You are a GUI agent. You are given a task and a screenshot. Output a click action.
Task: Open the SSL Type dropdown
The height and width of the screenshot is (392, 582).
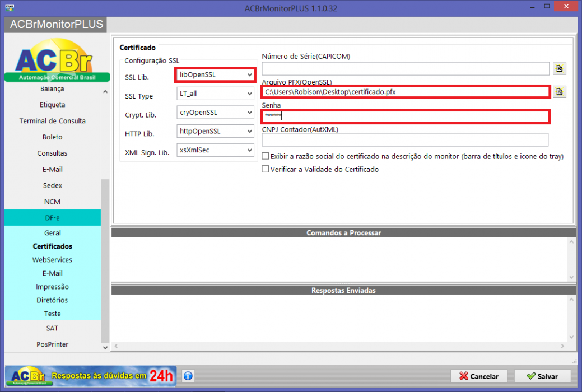click(x=215, y=94)
